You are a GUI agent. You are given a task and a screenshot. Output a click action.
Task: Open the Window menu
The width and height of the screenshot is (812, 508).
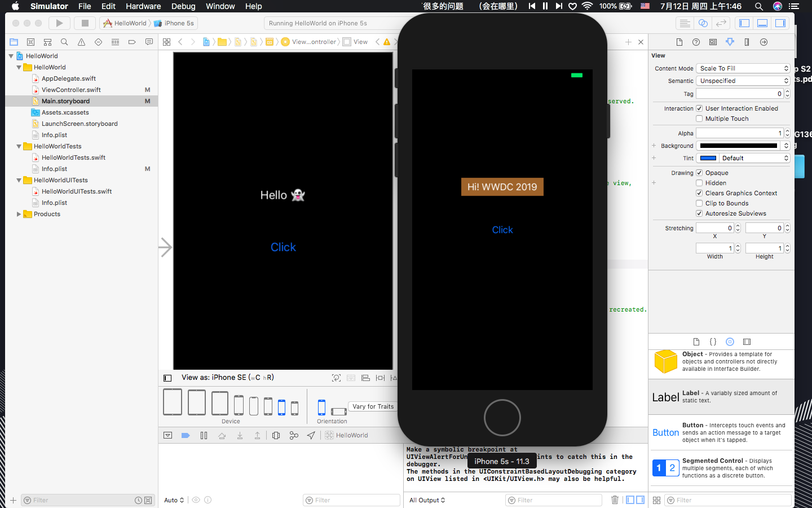(220, 6)
